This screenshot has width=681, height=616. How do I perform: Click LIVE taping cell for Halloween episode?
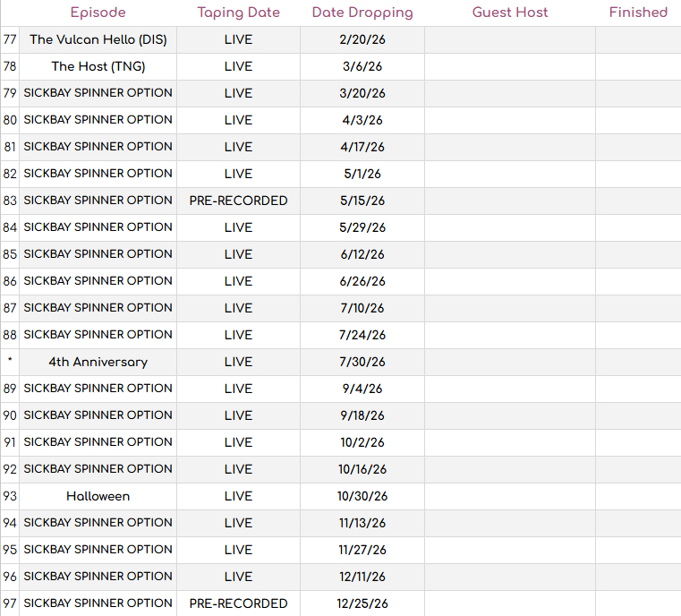238,496
